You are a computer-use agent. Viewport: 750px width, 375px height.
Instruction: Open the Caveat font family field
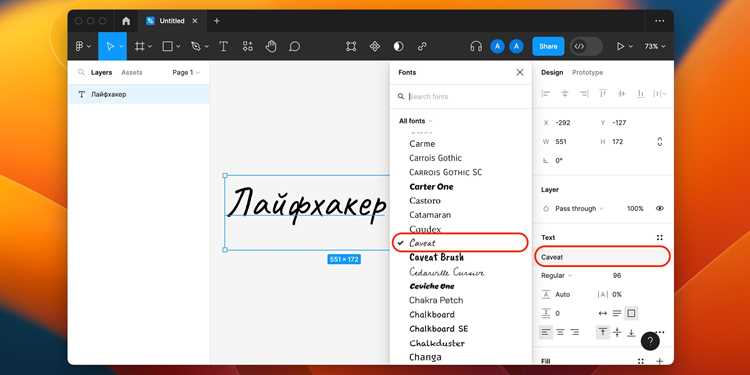pyautogui.click(x=602, y=257)
